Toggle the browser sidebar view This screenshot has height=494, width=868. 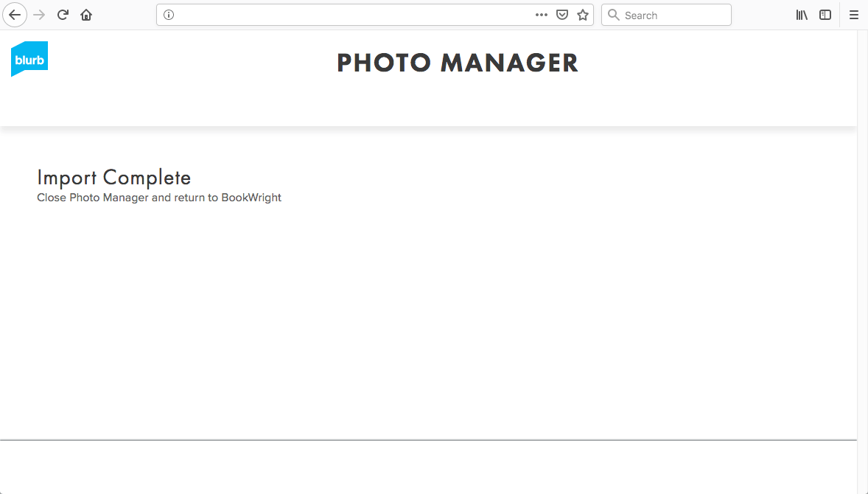click(825, 15)
